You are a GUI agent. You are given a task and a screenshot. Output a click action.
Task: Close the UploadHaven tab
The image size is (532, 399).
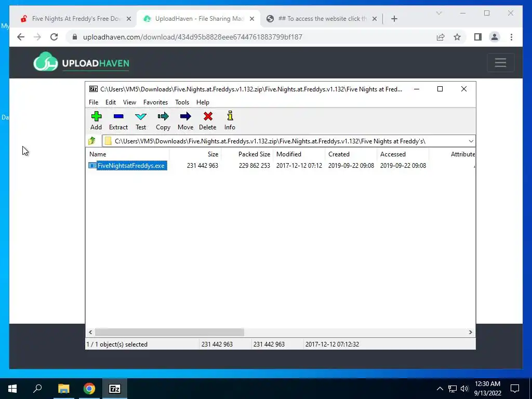tap(252, 19)
